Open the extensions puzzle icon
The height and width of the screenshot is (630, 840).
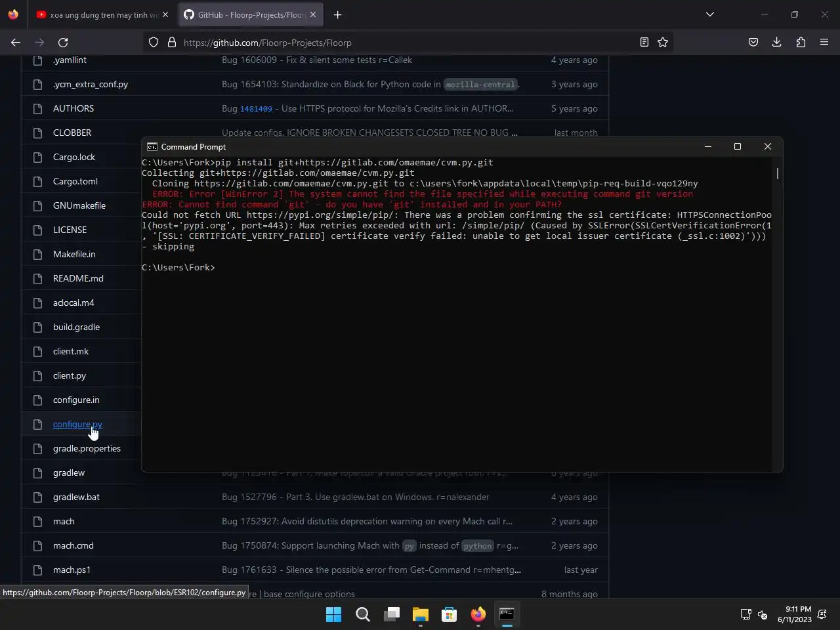(801, 43)
